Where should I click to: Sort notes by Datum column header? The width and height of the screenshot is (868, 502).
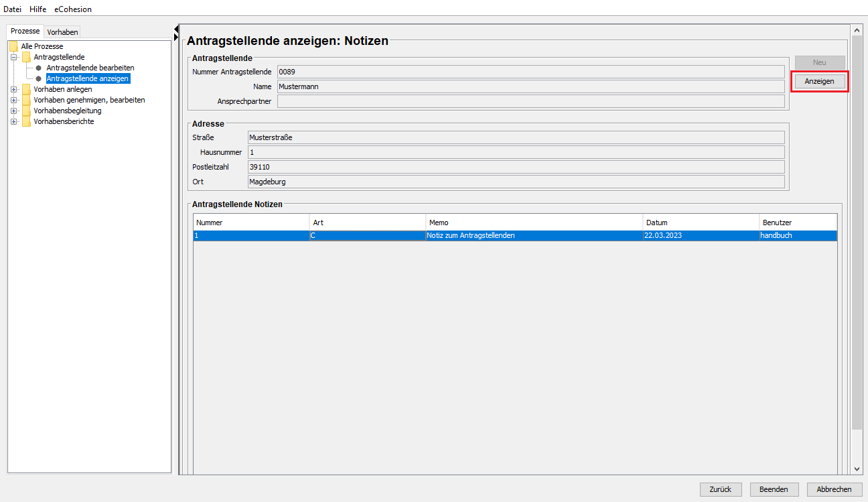[701, 223]
